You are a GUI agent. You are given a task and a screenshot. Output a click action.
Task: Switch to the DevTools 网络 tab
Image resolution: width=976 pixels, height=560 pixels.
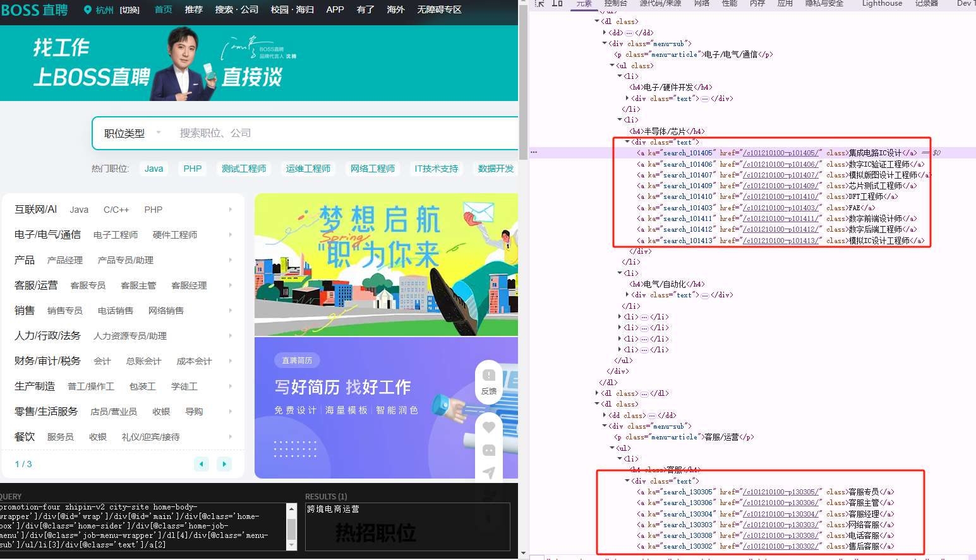point(702,3)
